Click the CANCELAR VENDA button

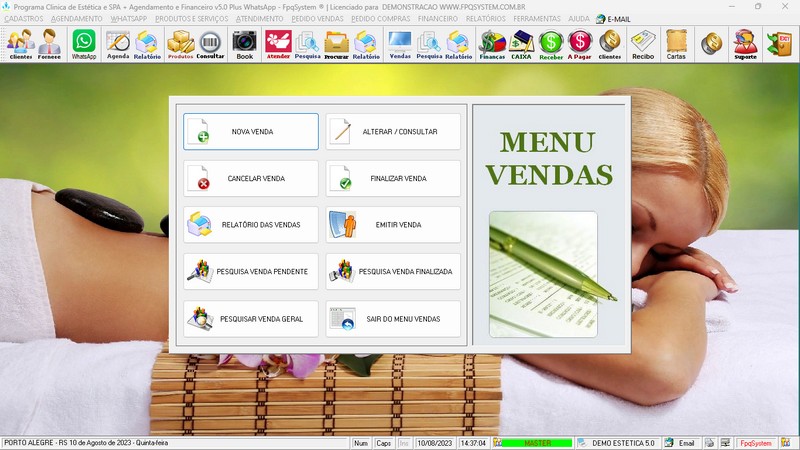251,179
